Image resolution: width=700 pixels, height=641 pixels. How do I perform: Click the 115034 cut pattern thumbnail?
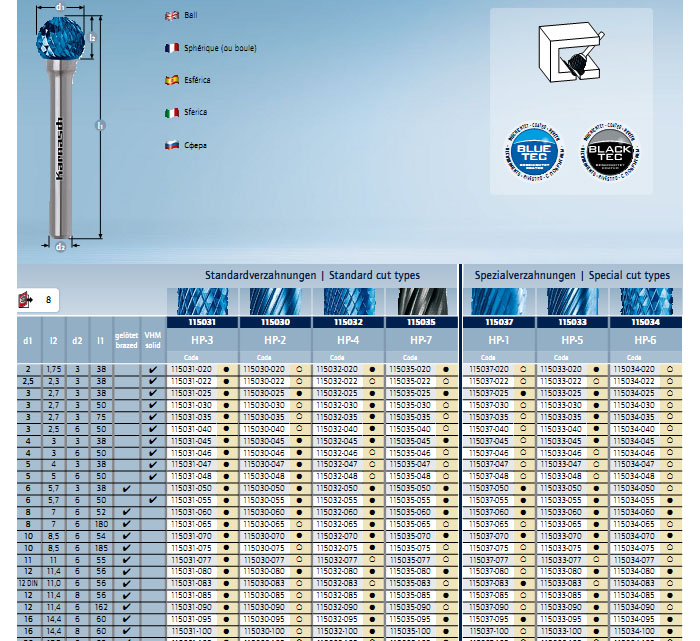point(646,302)
